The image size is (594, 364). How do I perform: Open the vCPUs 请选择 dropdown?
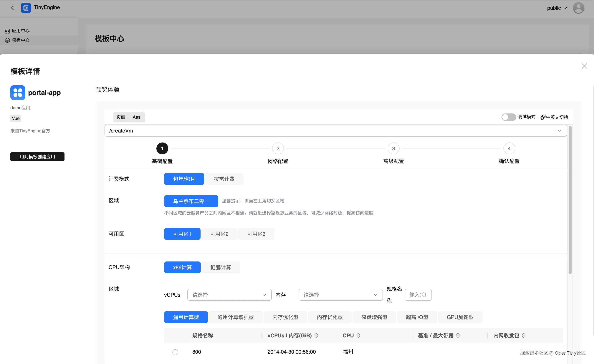(229, 295)
